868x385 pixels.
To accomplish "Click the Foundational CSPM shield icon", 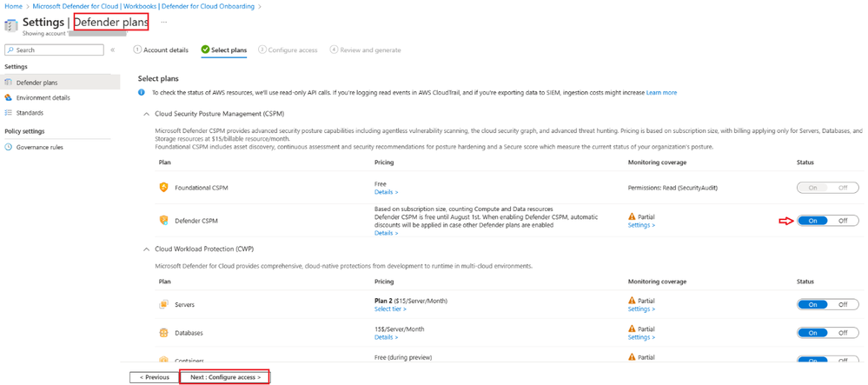I will (x=163, y=188).
